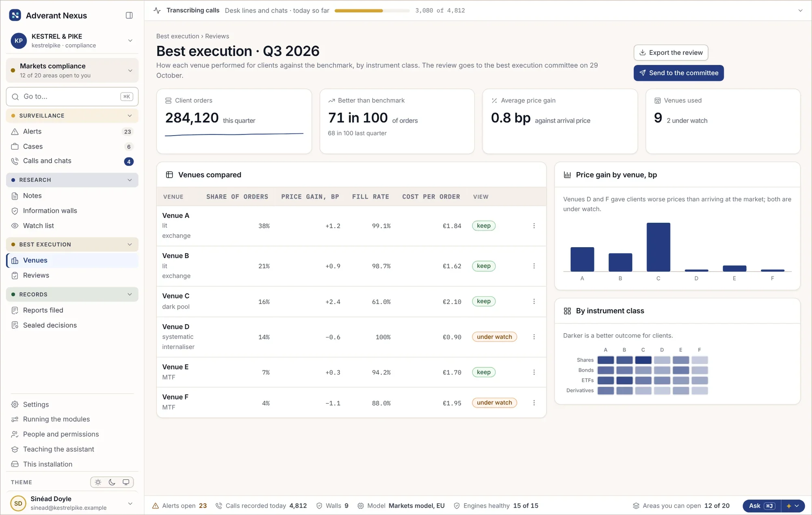Image resolution: width=812 pixels, height=515 pixels.
Task: Click the Best execution breadcrumb link
Action: pos(178,36)
